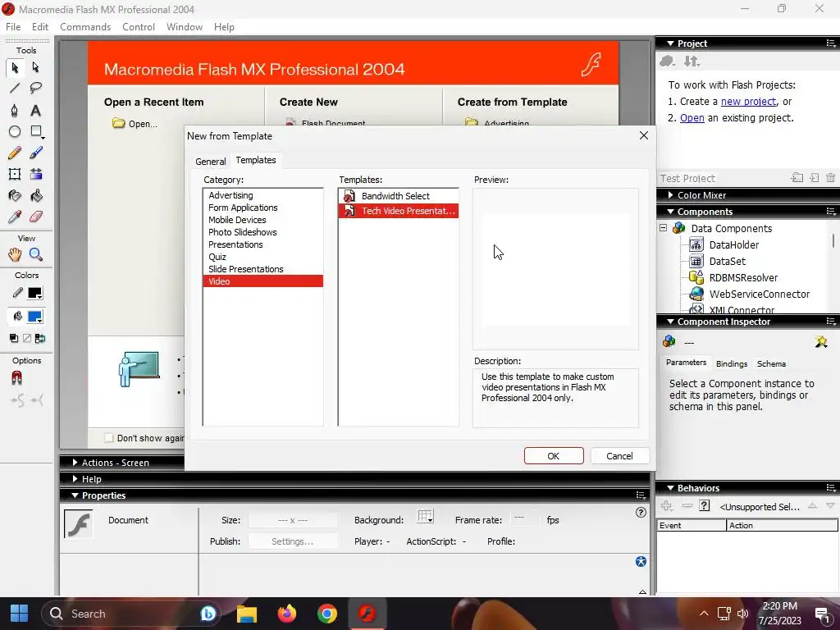Follow the new project link
This screenshot has width=840, height=630.
pyautogui.click(x=748, y=101)
